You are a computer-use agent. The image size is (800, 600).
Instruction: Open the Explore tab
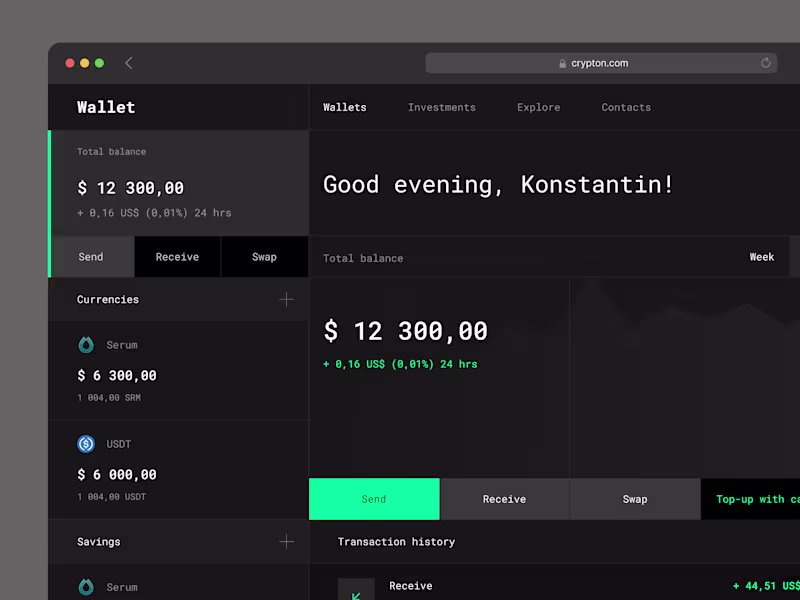[x=538, y=107]
